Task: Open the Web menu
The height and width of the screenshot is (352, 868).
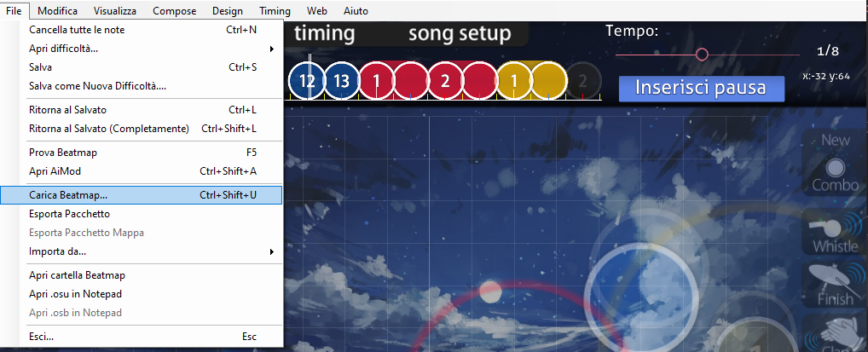Action: 316,10
